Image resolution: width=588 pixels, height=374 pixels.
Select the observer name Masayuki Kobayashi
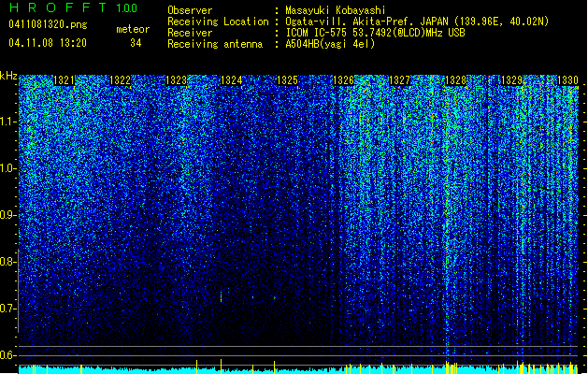point(336,10)
